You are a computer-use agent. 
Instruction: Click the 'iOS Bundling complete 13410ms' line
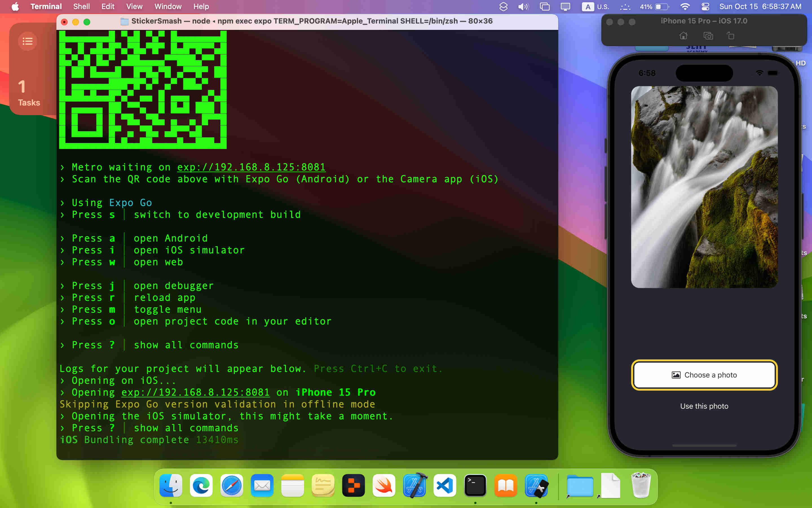(x=149, y=439)
